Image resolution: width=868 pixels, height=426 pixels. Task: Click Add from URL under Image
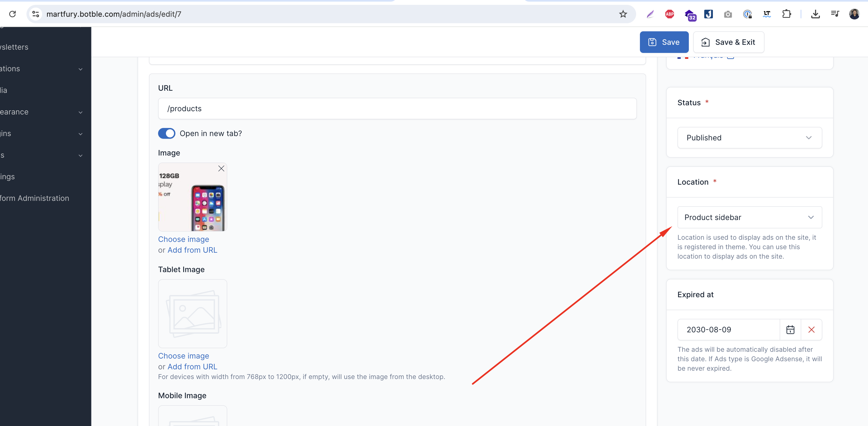192,250
